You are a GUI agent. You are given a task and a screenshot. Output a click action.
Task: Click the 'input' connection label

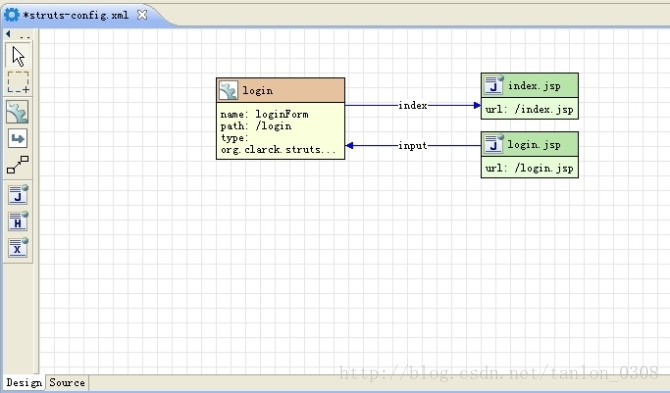413,146
